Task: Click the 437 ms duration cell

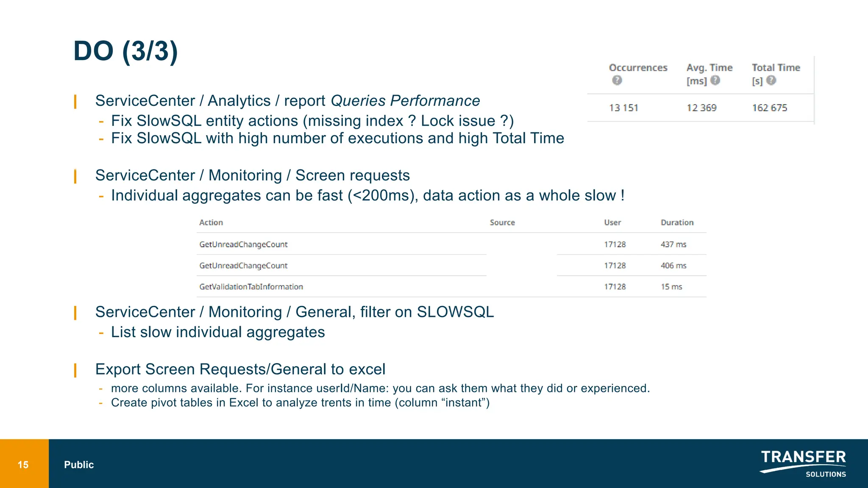Action: [x=673, y=244]
